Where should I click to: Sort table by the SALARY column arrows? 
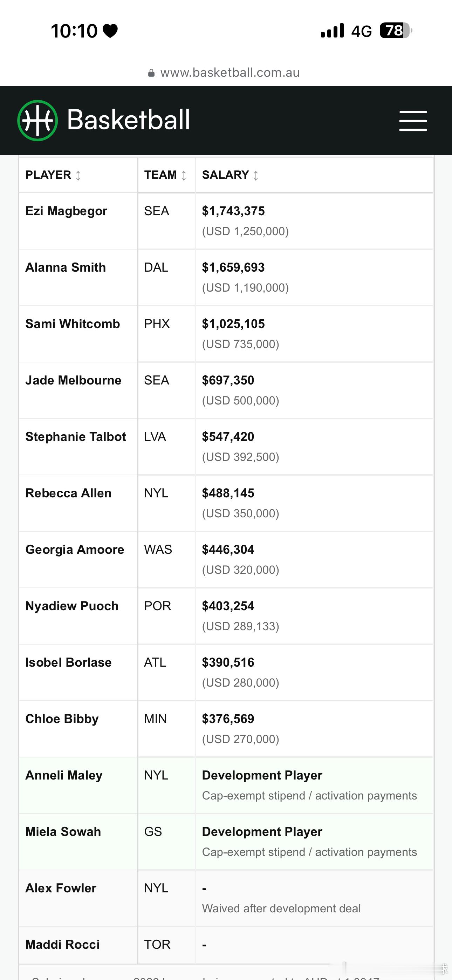(x=256, y=175)
